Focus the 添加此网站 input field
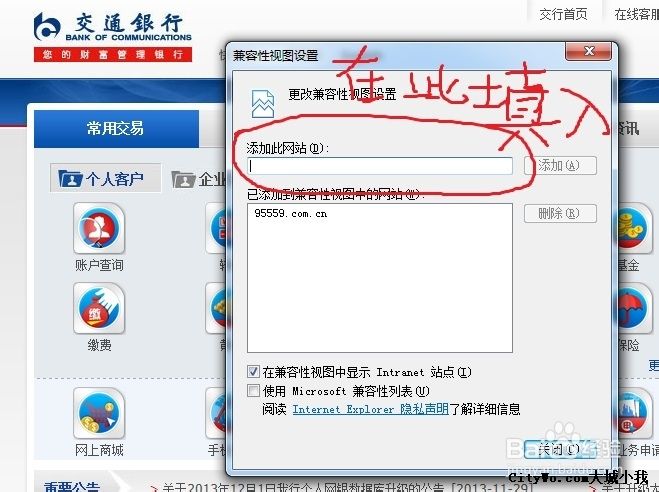This screenshot has width=659, height=492. click(380, 166)
